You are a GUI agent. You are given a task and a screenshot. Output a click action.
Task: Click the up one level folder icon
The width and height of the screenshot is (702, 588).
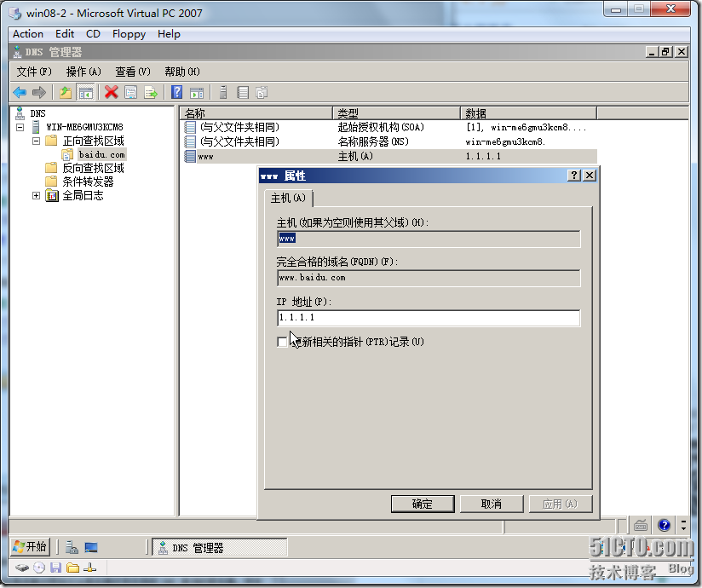tap(63, 92)
